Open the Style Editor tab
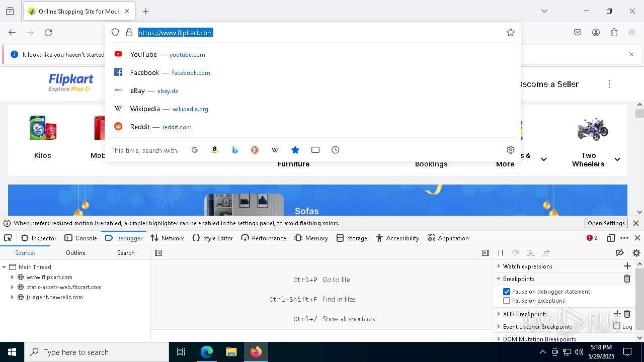This screenshot has height=362, width=644. tap(213, 238)
